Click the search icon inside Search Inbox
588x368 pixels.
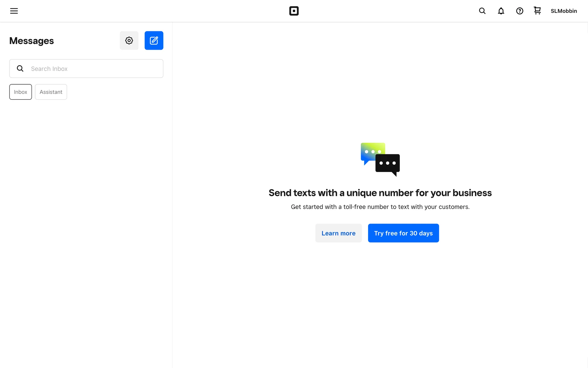click(20, 69)
